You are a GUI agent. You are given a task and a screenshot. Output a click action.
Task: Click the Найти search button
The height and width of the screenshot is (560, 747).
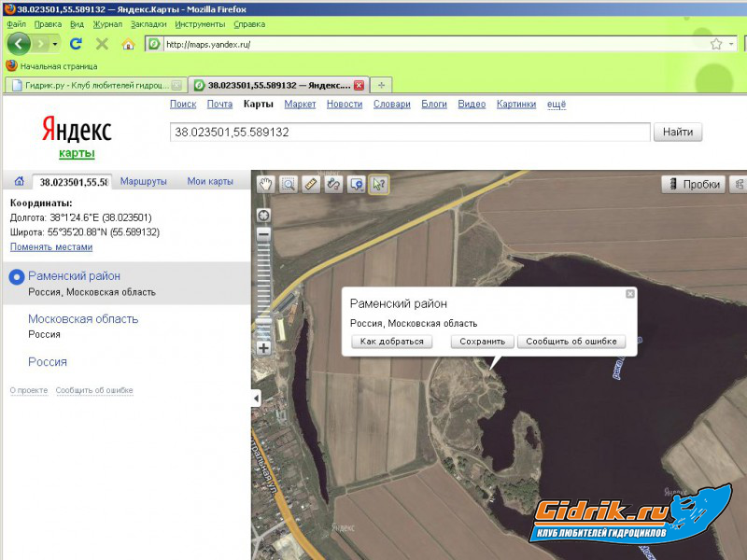[677, 133]
